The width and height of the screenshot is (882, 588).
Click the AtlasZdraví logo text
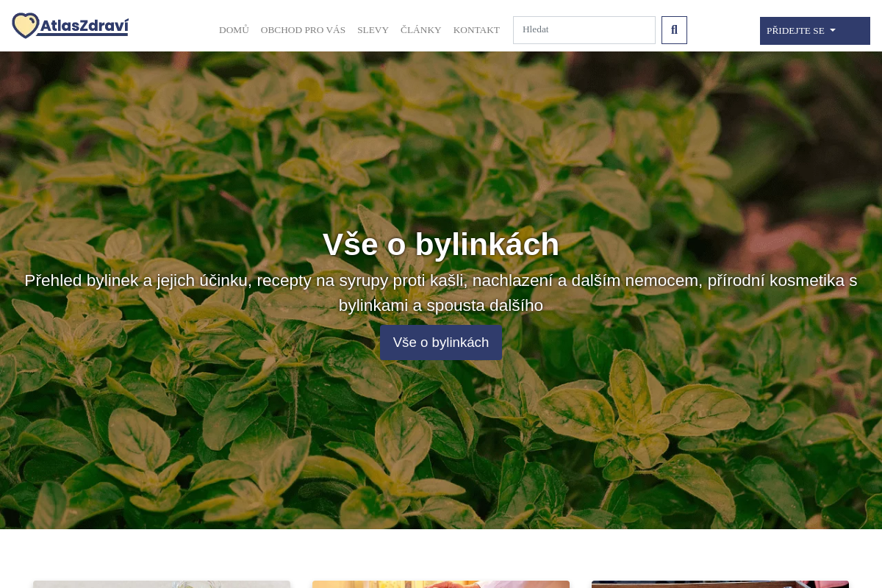pyautogui.click(x=84, y=27)
